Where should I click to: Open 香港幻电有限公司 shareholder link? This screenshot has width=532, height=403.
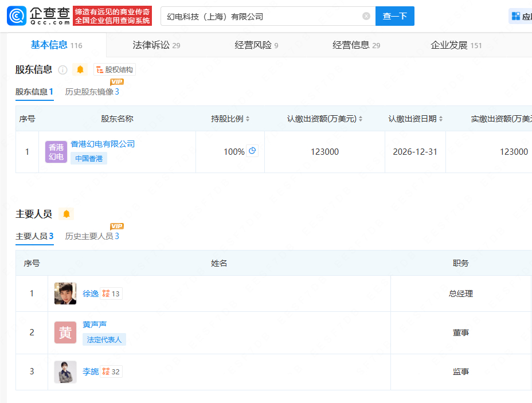[x=103, y=144]
